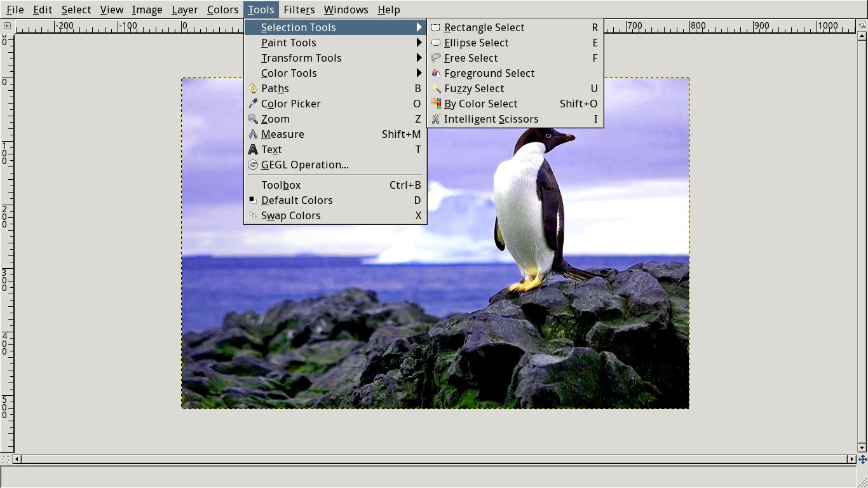This screenshot has width=868, height=488.
Task: Open the Layer menu
Action: (185, 10)
